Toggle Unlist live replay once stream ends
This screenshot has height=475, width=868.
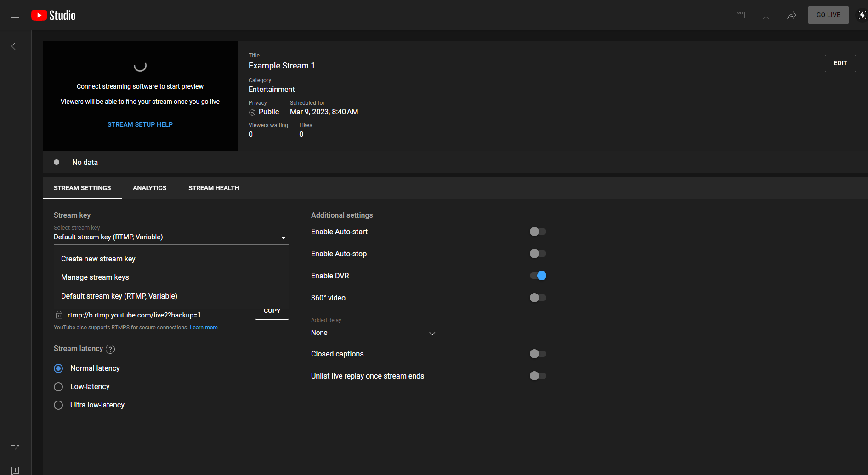[538, 376]
